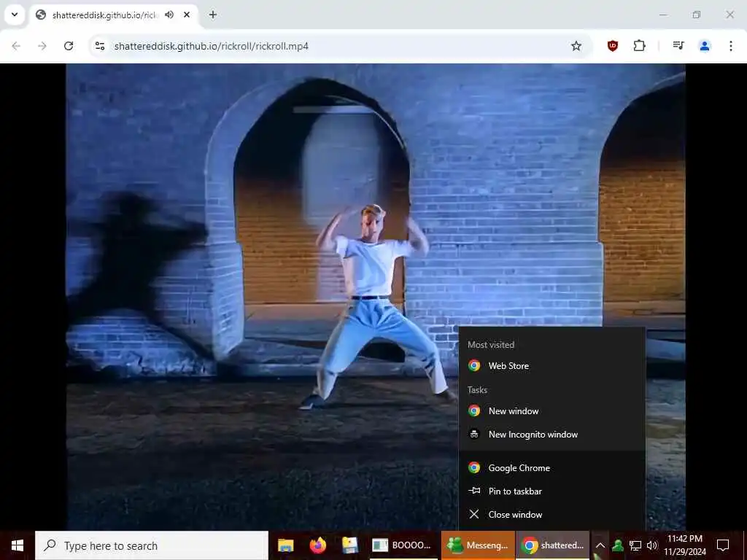
Task: Click the rickroll video to toggle playback
Action: pos(376,297)
